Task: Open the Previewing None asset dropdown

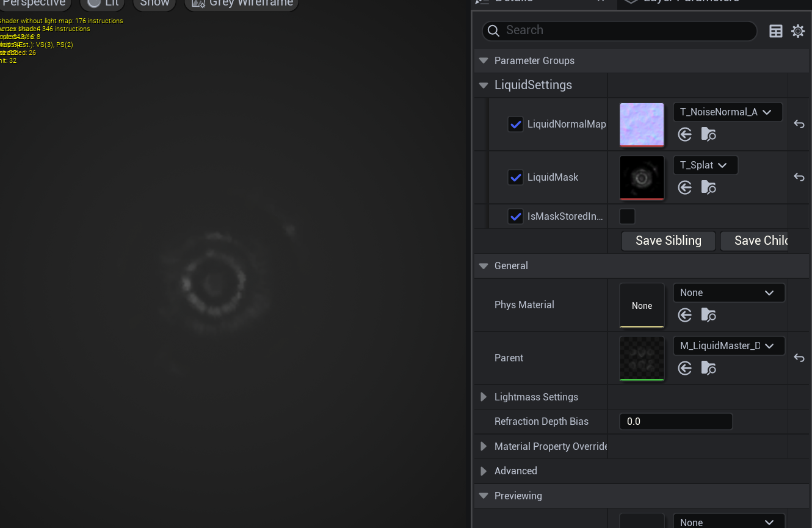Action: coord(729,522)
